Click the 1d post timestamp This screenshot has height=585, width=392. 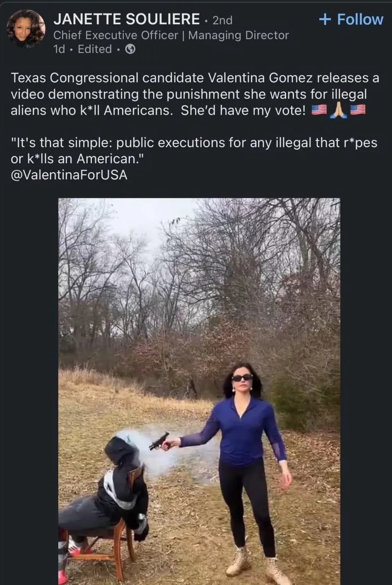pos(59,49)
